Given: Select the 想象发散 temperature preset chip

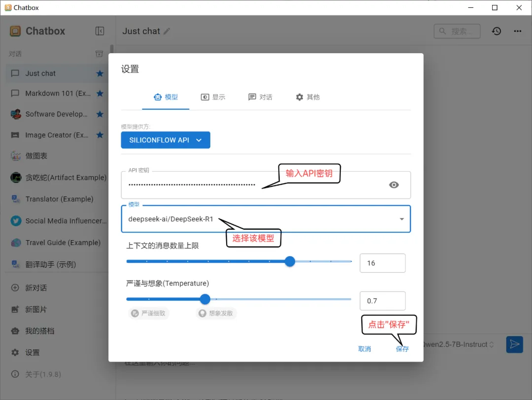Looking at the screenshot, I should [216, 313].
